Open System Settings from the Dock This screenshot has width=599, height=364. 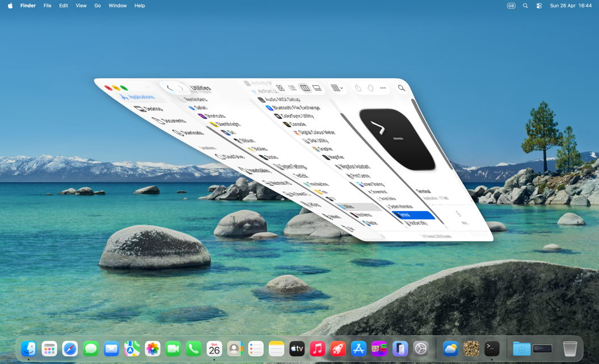click(420, 349)
